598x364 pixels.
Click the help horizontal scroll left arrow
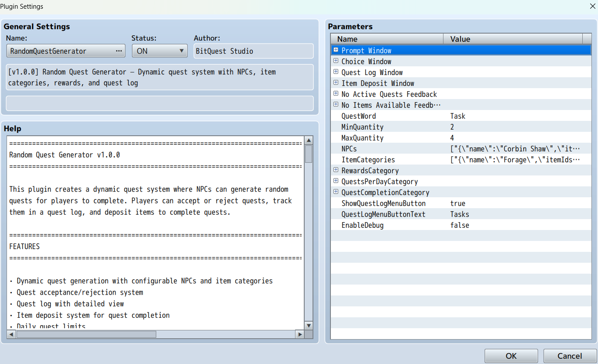(x=11, y=334)
